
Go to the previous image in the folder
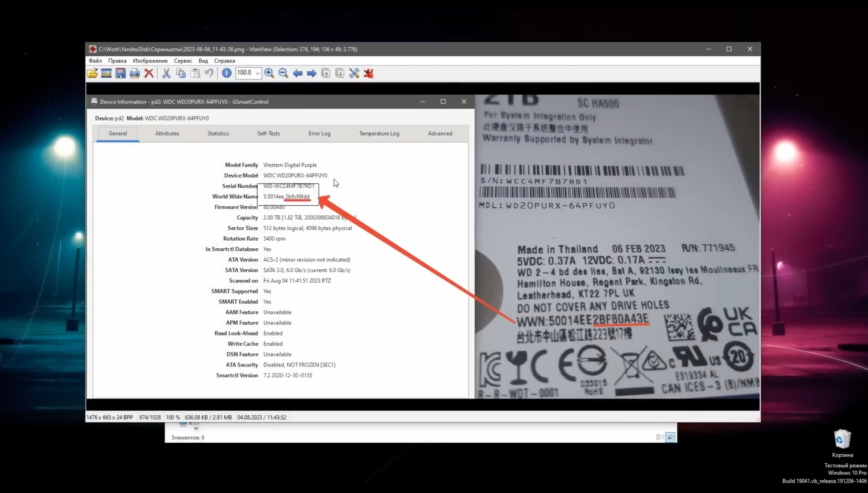point(297,73)
